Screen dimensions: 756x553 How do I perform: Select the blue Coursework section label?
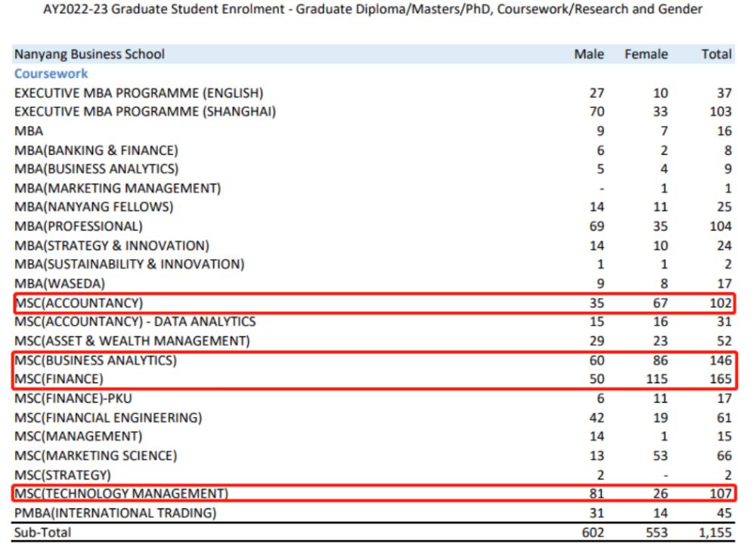[51, 74]
